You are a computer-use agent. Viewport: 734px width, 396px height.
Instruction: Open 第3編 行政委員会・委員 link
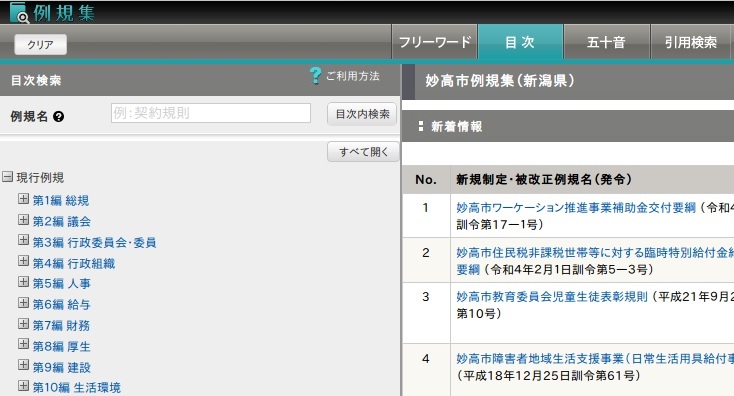click(94, 242)
